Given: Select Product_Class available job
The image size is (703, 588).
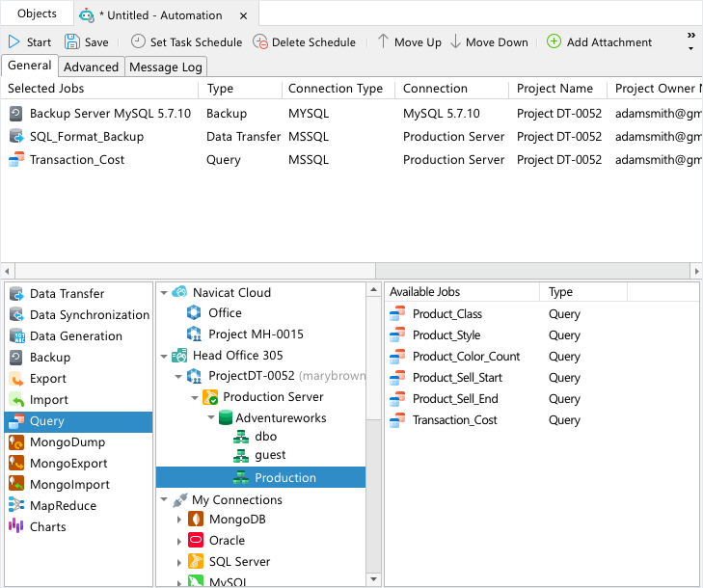Looking at the screenshot, I should (542, 313).
